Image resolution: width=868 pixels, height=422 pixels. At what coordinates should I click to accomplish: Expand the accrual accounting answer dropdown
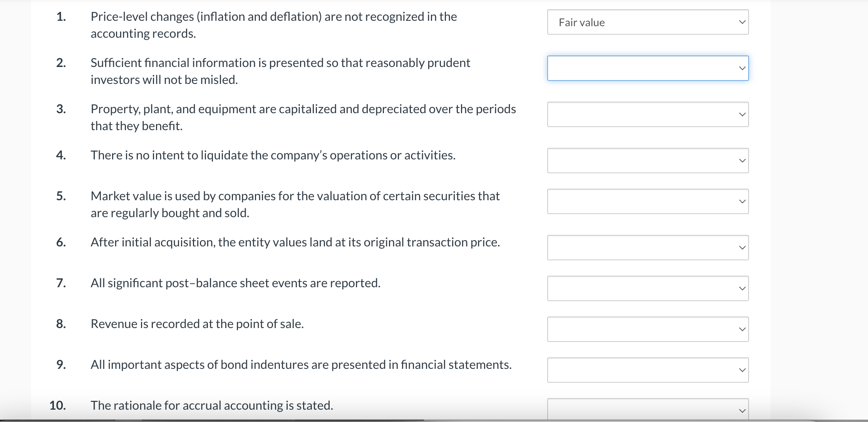(647, 410)
